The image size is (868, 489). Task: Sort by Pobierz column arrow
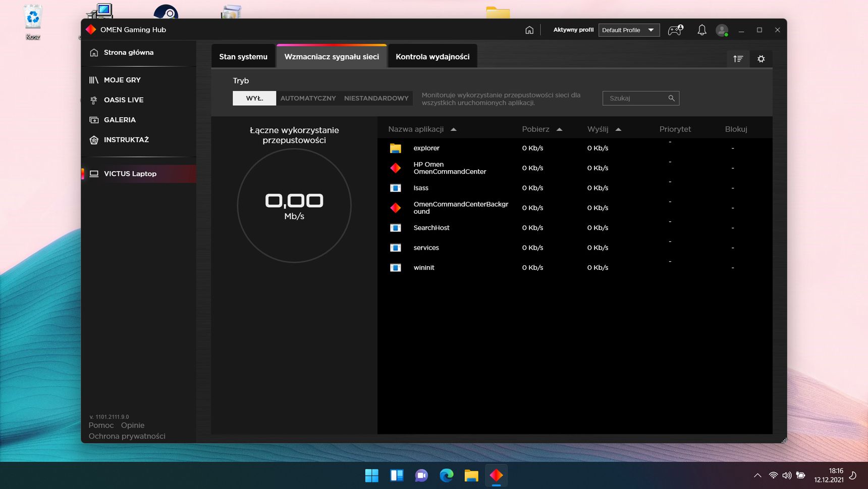coord(559,129)
